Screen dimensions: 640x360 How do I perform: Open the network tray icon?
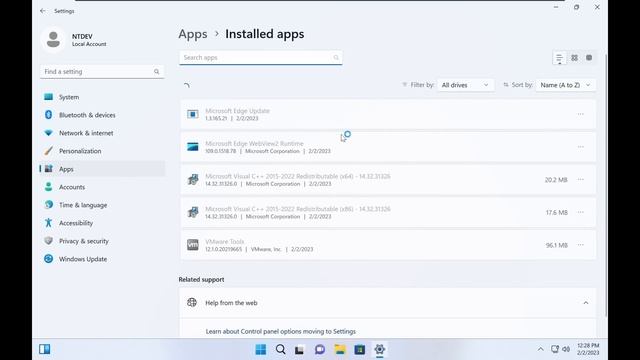pos(555,349)
